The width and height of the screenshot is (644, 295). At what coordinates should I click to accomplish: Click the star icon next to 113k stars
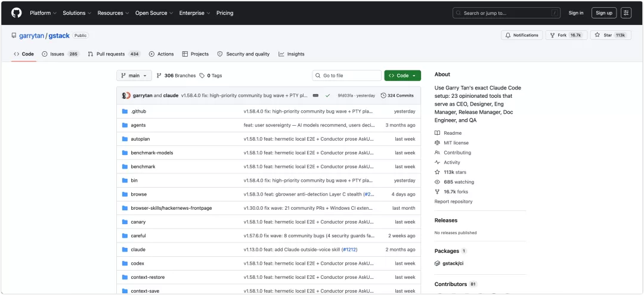click(438, 172)
